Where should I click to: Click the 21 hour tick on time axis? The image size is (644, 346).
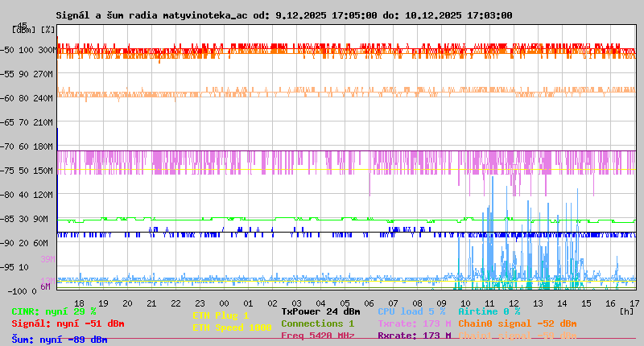tap(151, 303)
